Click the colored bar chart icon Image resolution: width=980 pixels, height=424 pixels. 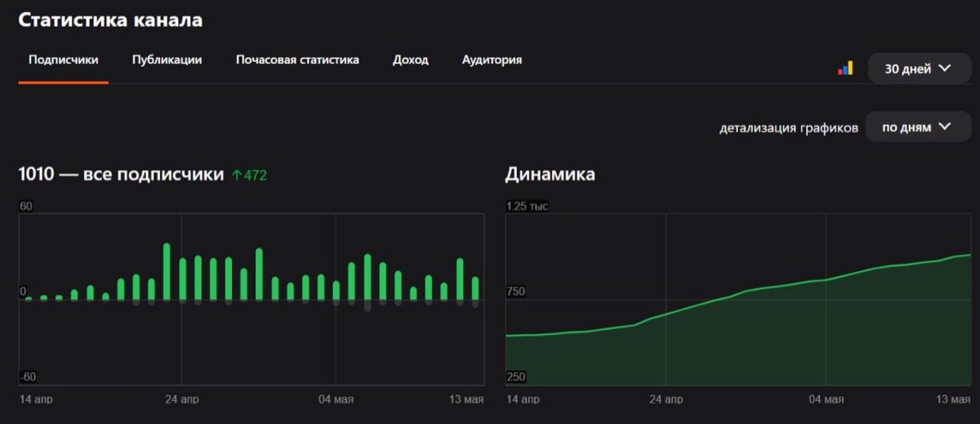[845, 69]
